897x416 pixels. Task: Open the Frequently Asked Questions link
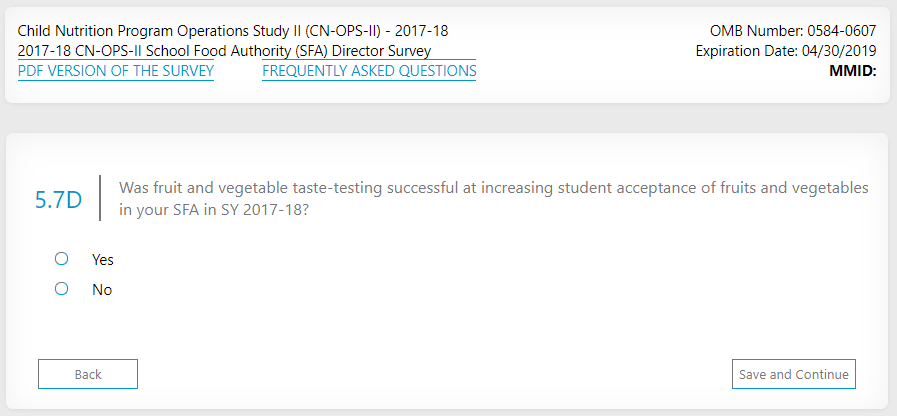pyautogui.click(x=369, y=71)
